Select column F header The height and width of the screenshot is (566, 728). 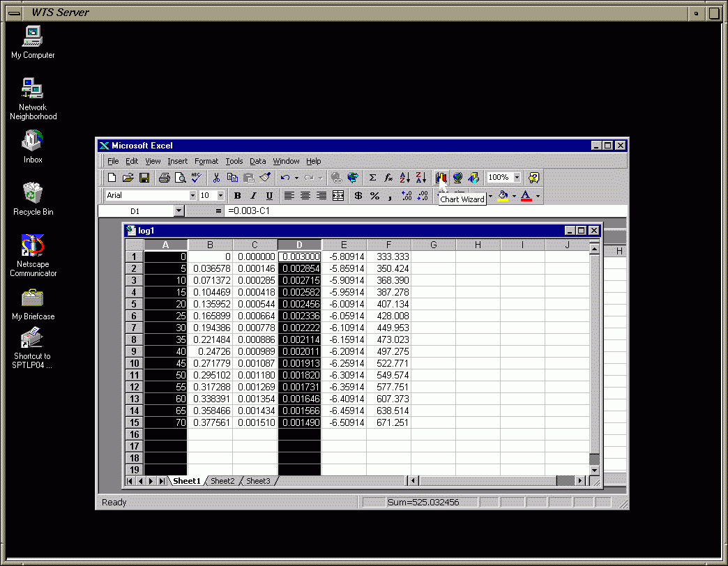(x=388, y=245)
